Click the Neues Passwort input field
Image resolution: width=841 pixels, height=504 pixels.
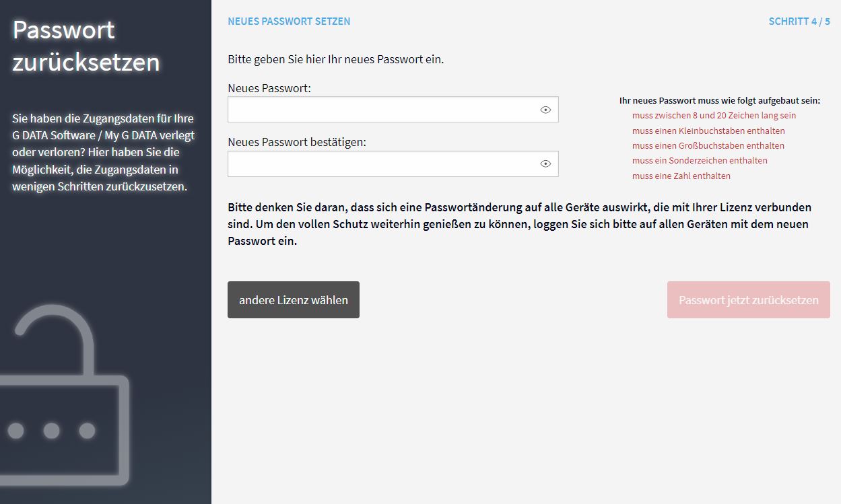coord(393,110)
